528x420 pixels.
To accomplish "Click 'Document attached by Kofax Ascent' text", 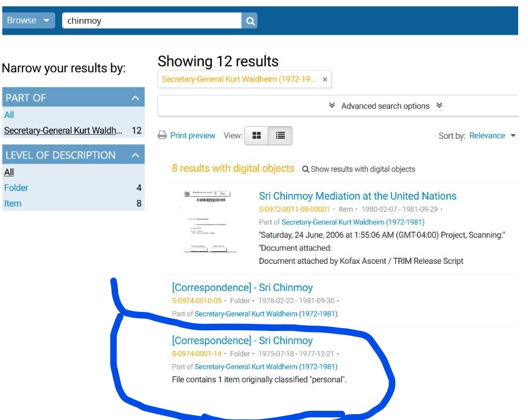I will tap(361, 261).
